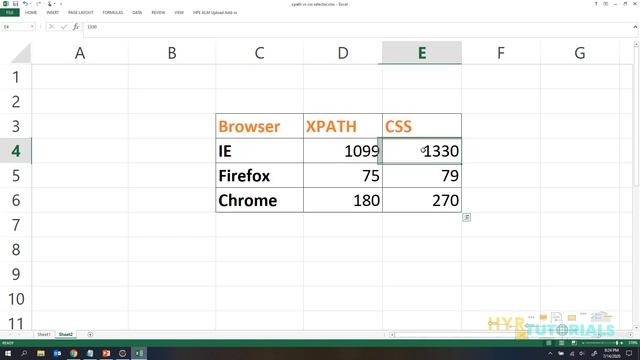Open Windows search from the taskbar

click(24, 353)
